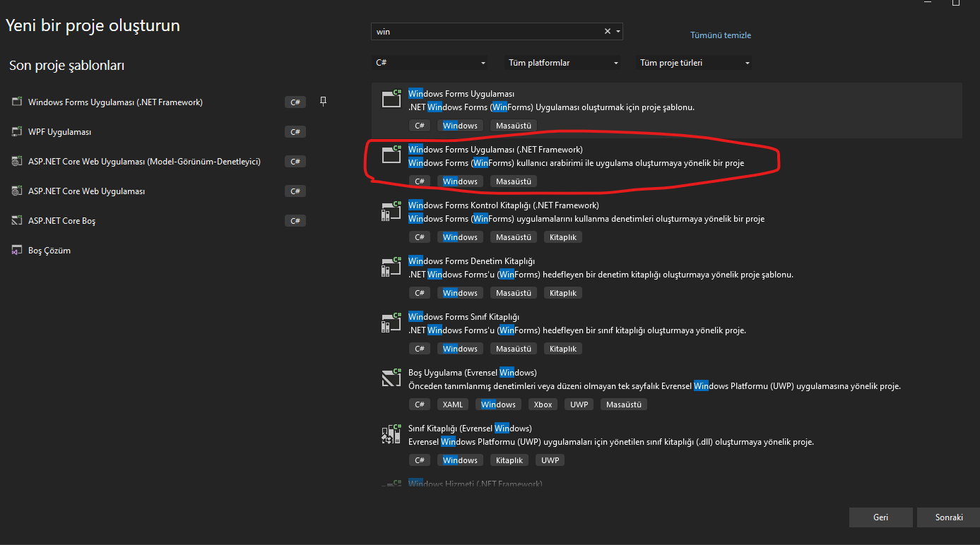
Task: Click the Kitaplık tag under Windows Forms Kontrol Kitaplığı
Action: (563, 237)
